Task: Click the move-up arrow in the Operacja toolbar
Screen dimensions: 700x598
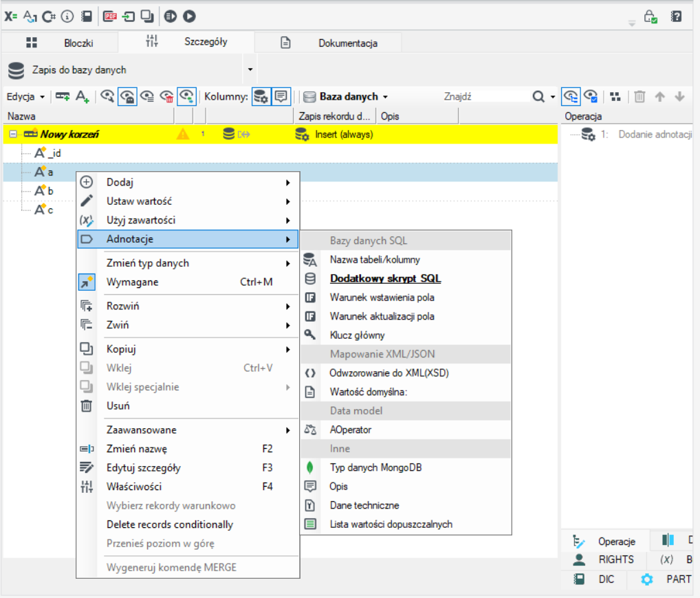Action: point(660,96)
